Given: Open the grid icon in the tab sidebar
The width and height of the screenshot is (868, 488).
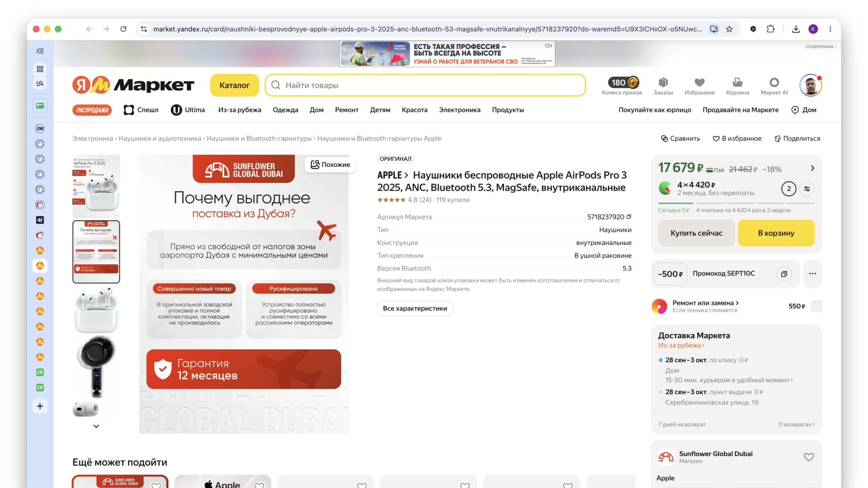Looking at the screenshot, I should tap(40, 69).
